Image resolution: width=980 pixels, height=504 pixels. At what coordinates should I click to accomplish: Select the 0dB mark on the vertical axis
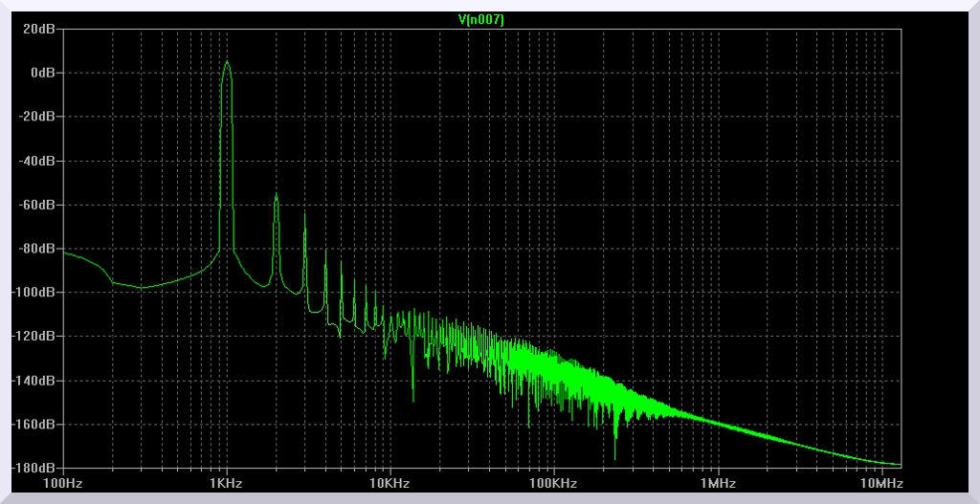(x=44, y=73)
